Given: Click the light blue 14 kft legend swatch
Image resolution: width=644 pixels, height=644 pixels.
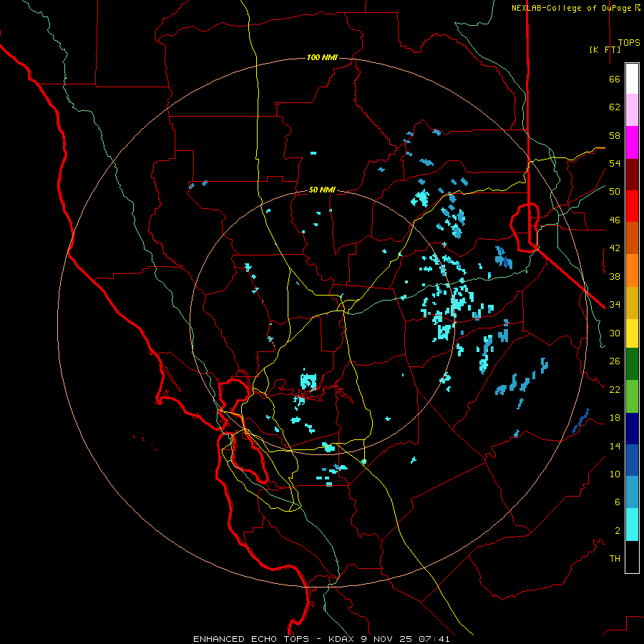Looking at the screenshot, I should (632, 492).
